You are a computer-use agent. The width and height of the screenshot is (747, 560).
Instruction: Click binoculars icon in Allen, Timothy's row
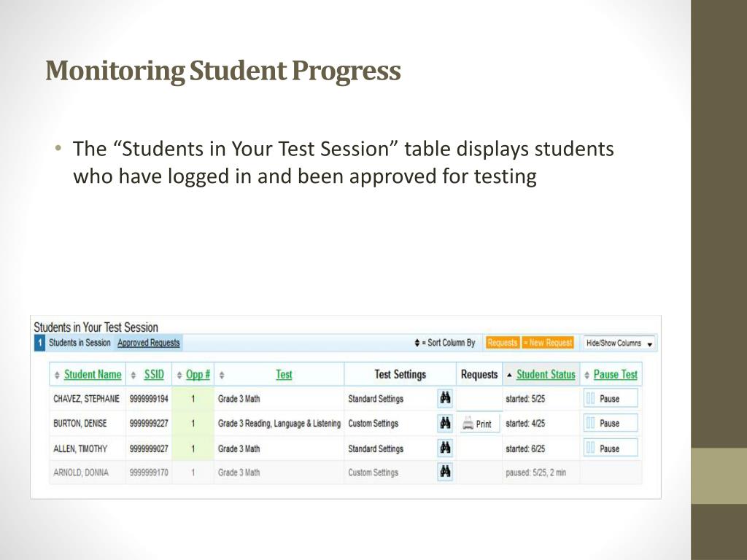445,448
